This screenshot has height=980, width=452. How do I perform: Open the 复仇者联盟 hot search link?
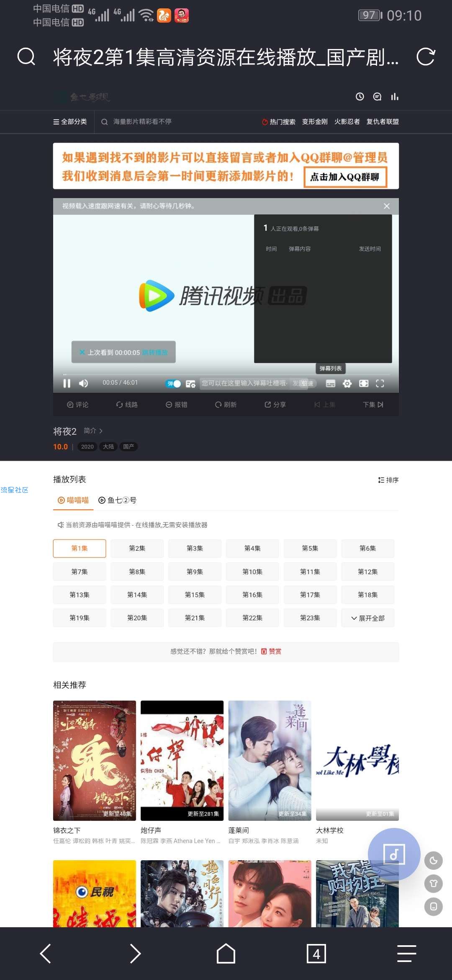pos(383,122)
